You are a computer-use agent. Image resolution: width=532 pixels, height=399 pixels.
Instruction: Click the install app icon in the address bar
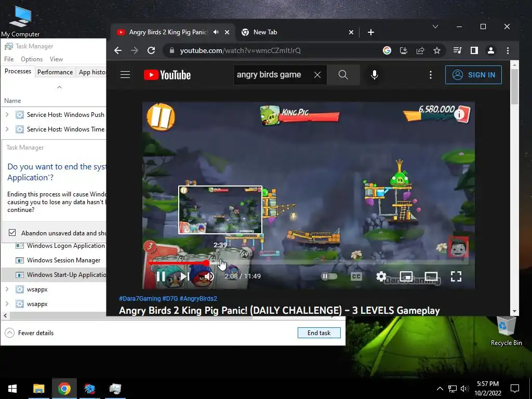[403, 50]
